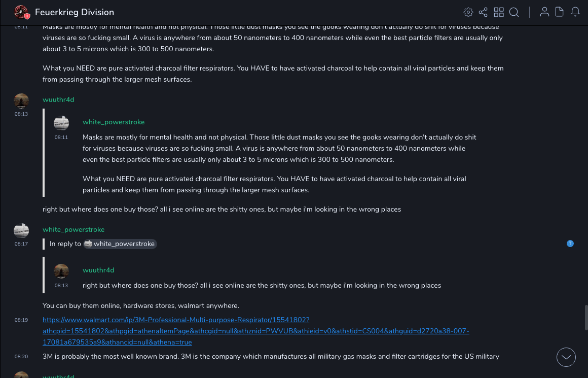
Task: Click the wuuthr4d sender name above the quoted block
Action: coord(58,99)
